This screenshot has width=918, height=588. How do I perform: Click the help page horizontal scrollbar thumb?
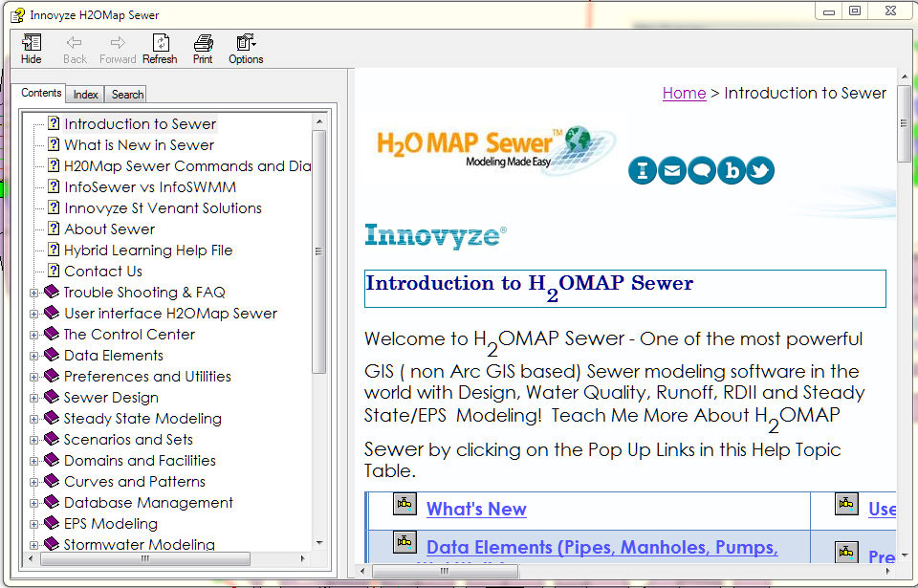pyautogui.click(x=445, y=571)
